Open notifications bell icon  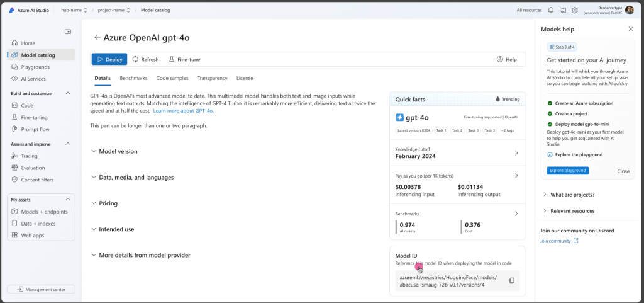(551, 10)
